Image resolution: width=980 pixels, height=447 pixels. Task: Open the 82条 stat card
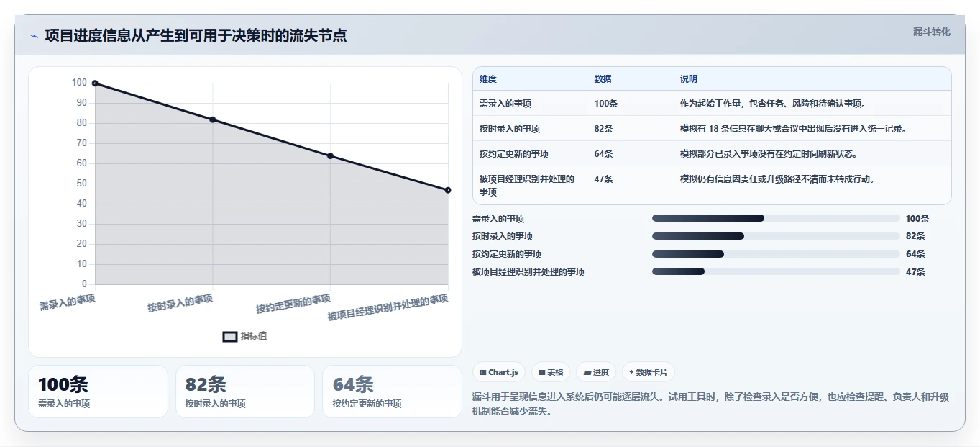click(245, 392)
